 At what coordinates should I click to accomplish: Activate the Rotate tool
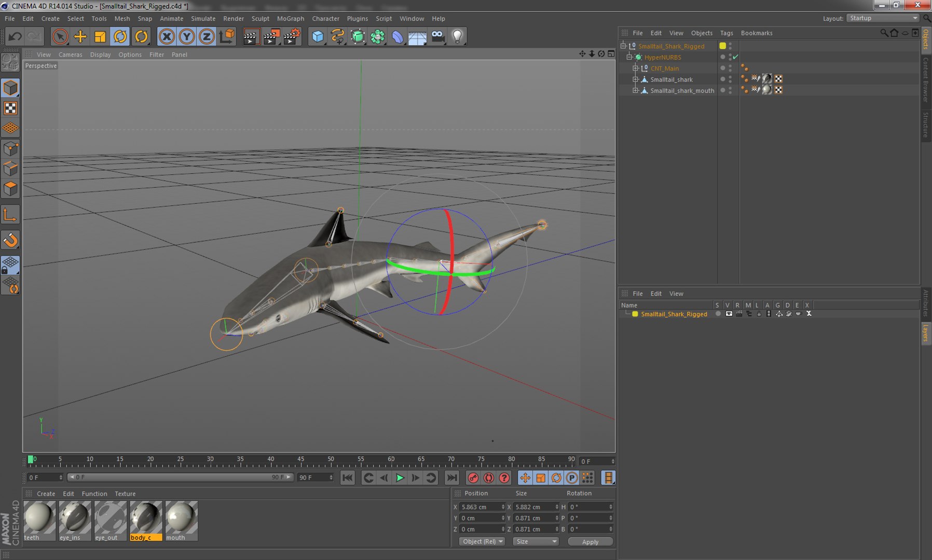[x=120, y=36]
